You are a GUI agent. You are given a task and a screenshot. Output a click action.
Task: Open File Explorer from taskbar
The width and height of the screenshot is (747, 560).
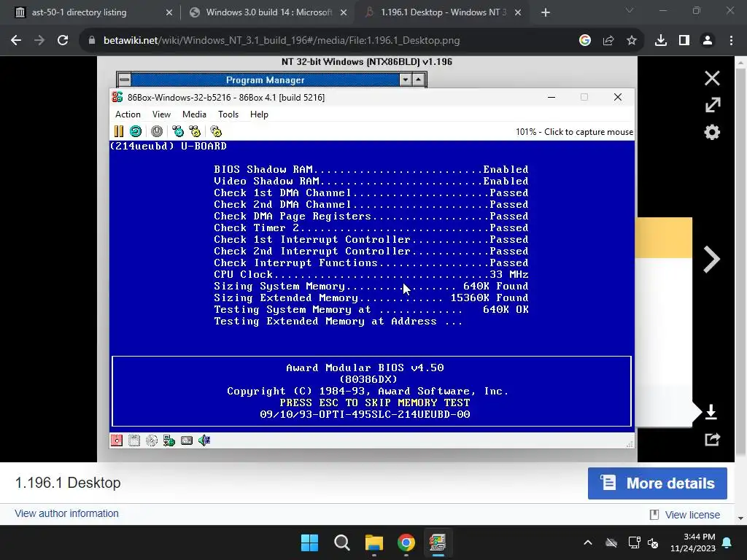tap(374, 542)
